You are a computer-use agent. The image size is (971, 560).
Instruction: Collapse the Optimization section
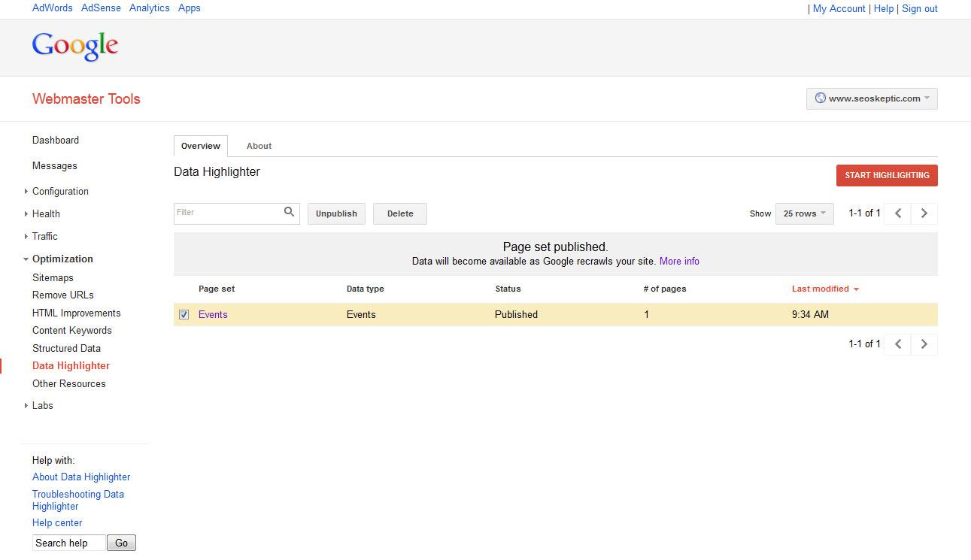(26, 259)
